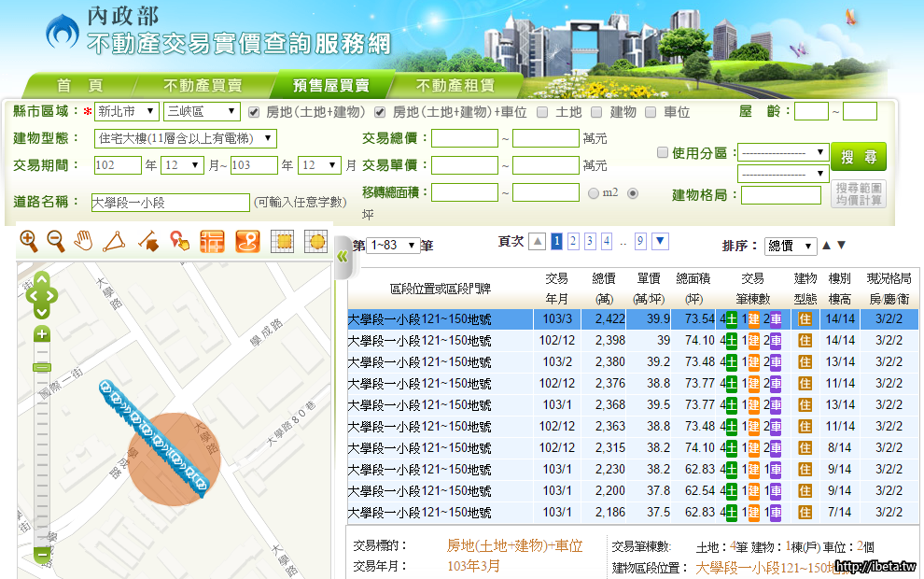Open the 建物型態 building type dropdown
924x579 pixels.
click(x=186, y=138)
